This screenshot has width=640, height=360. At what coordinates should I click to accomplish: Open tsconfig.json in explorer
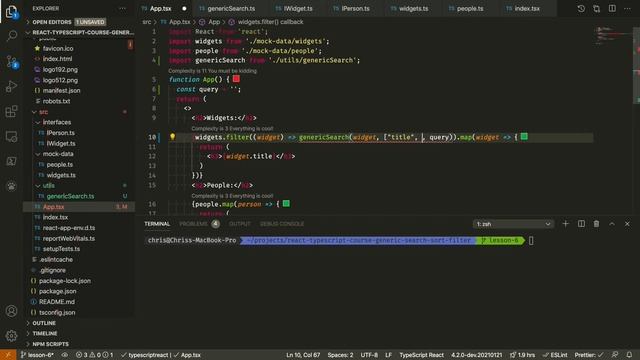click(x=57, y=313)
